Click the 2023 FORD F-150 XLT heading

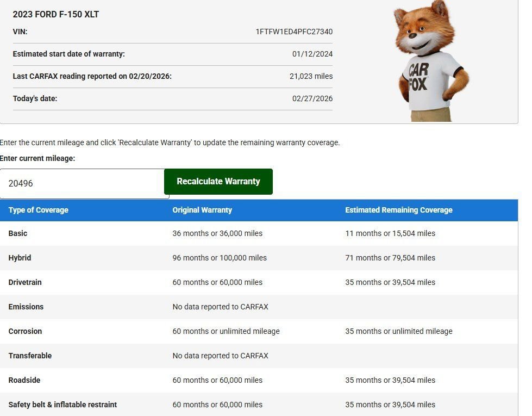click(56, 15)
